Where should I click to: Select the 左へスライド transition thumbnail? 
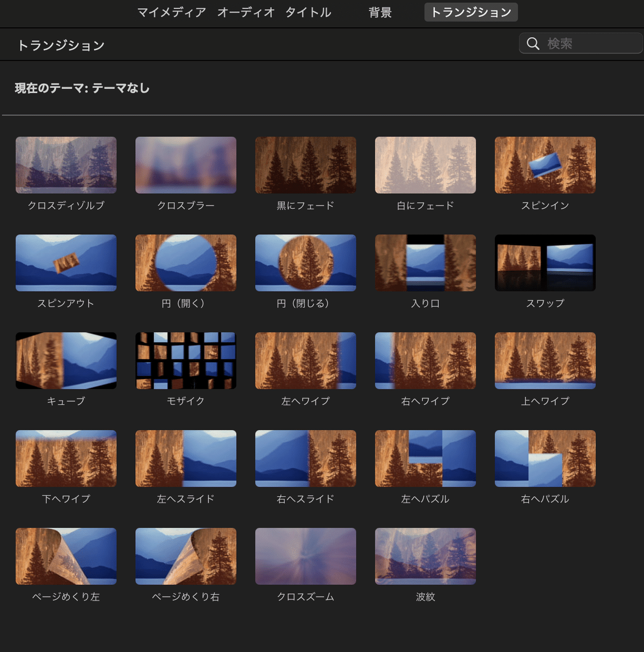(186, 458)
